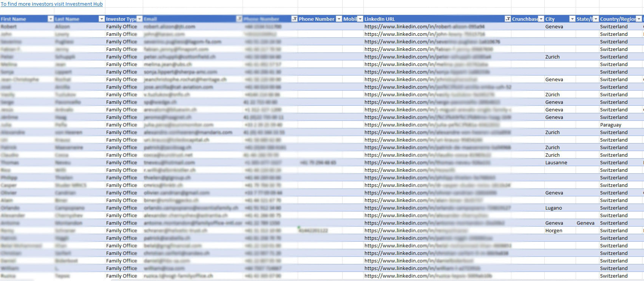644x281 pixels.
Task: Open the LinkedIn URL column active filter button
Action: click(x=508, y=19)
